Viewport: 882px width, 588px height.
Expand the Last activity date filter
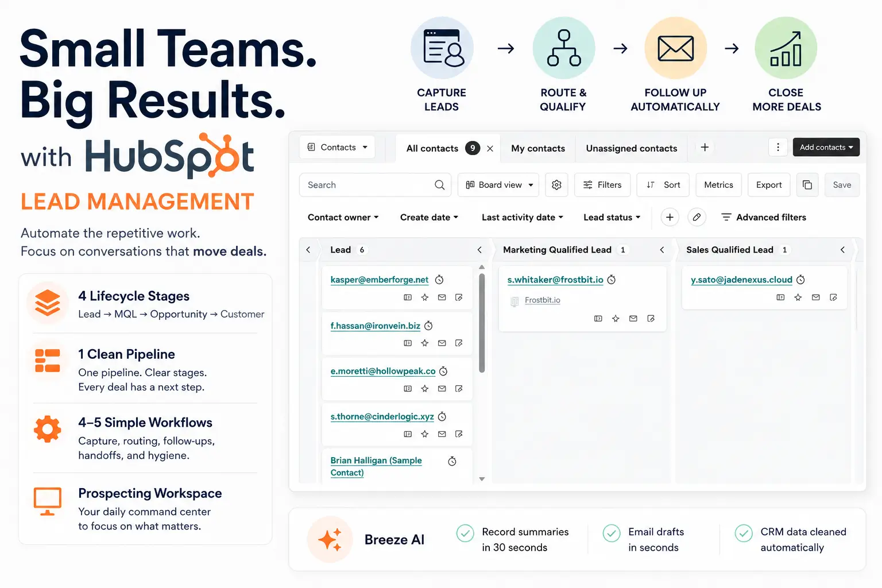tap(523, 217)
